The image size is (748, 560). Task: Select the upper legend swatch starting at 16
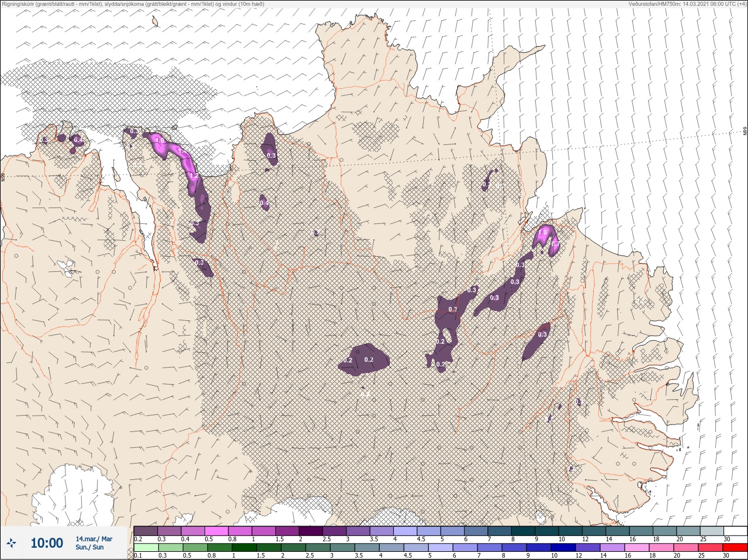[x=641, y=531]
